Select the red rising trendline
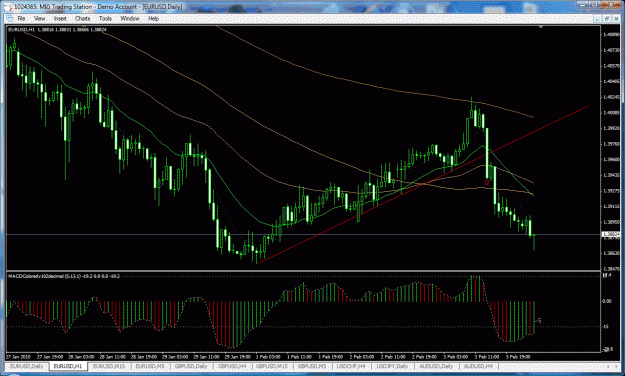The width and height of the screenshot is (625, 376). coord(423,184)
